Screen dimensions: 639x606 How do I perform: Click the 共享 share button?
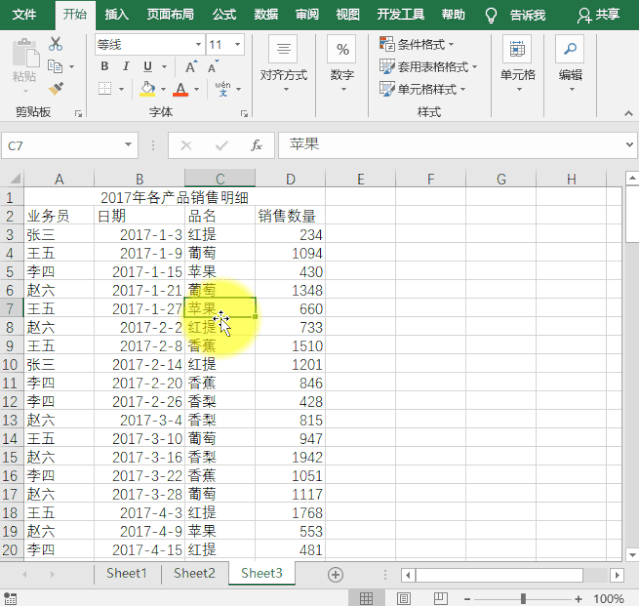(x=598, y=15)
